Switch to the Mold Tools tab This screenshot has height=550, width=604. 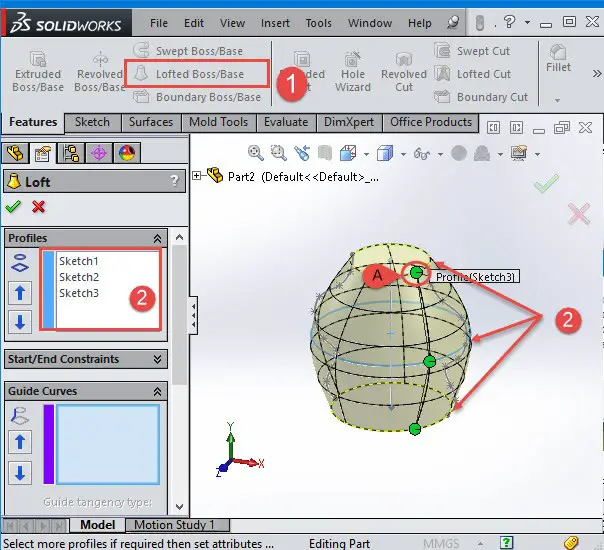point(218,122)
